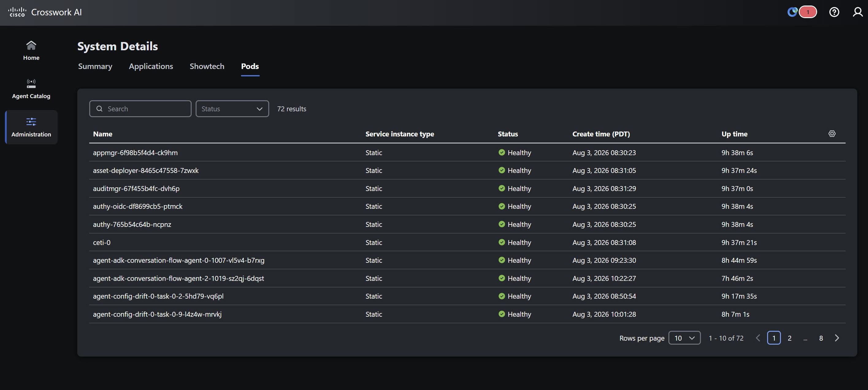Select pod agent-config-drift-0-task-0-2-5hd79-vq6pl
Screen dimensions: 868x390
click(x=158, y=296)
